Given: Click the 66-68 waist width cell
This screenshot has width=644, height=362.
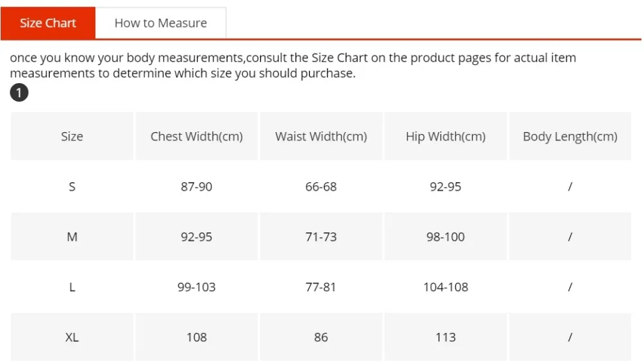Looking at the screenshot, I should coord(321,187).
